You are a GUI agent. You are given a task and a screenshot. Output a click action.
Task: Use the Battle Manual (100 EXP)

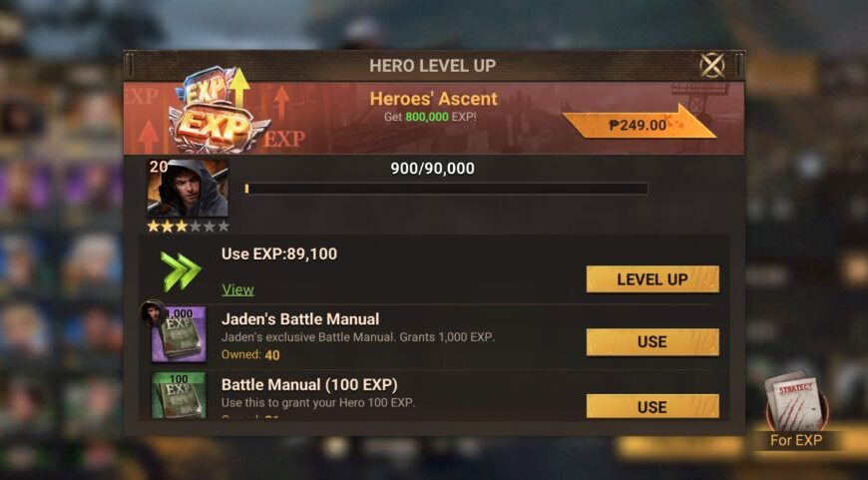652,407
